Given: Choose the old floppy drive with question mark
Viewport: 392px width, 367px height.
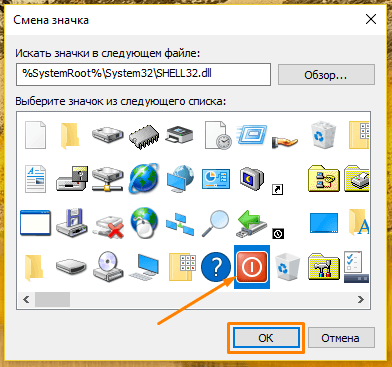Looking at the screenshot, I should click(x=72, y=178).
